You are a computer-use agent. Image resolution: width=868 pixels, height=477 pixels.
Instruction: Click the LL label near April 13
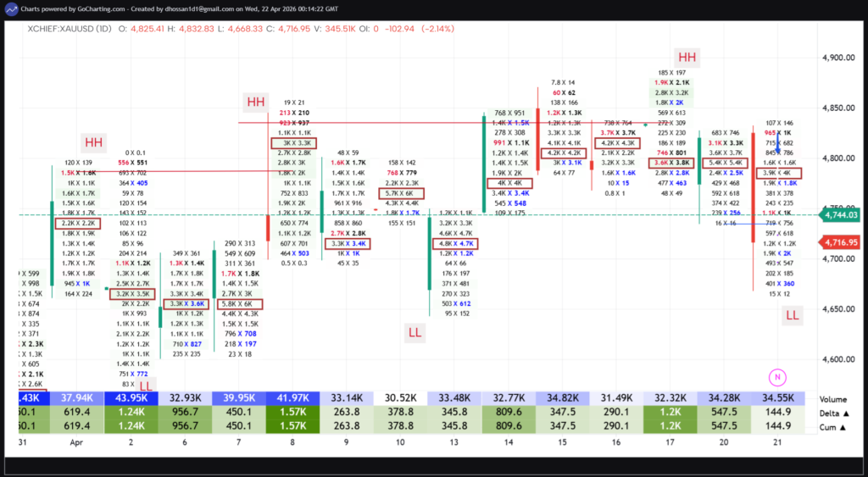pyautogui.click(x=415, y=330)
